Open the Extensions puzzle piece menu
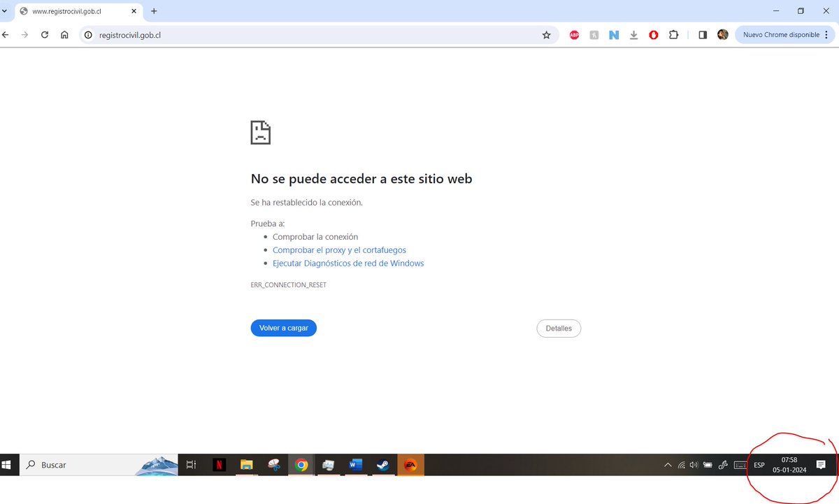The height and width of the screenshot is (504, 839). pos(673,34)
